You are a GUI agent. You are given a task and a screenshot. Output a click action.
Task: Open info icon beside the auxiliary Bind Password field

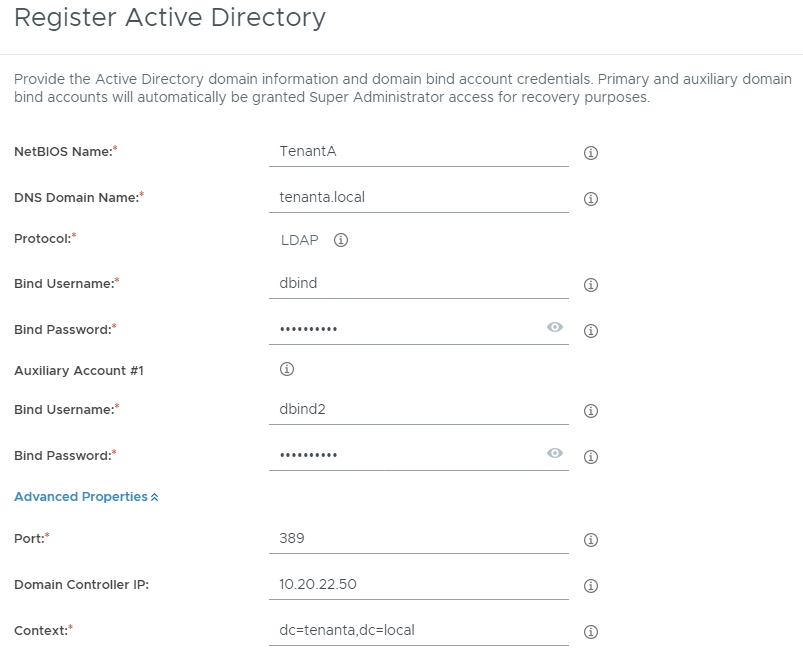(590, 457)
